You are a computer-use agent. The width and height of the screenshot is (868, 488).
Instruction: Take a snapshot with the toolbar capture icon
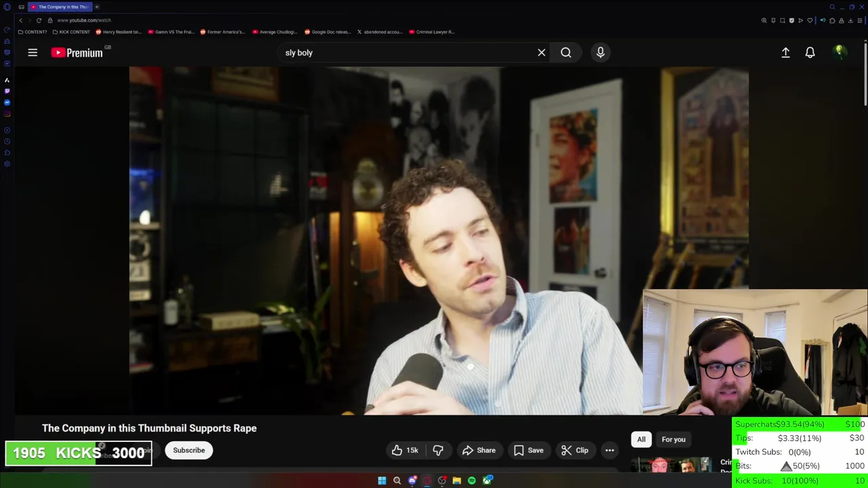click(783, 20)
